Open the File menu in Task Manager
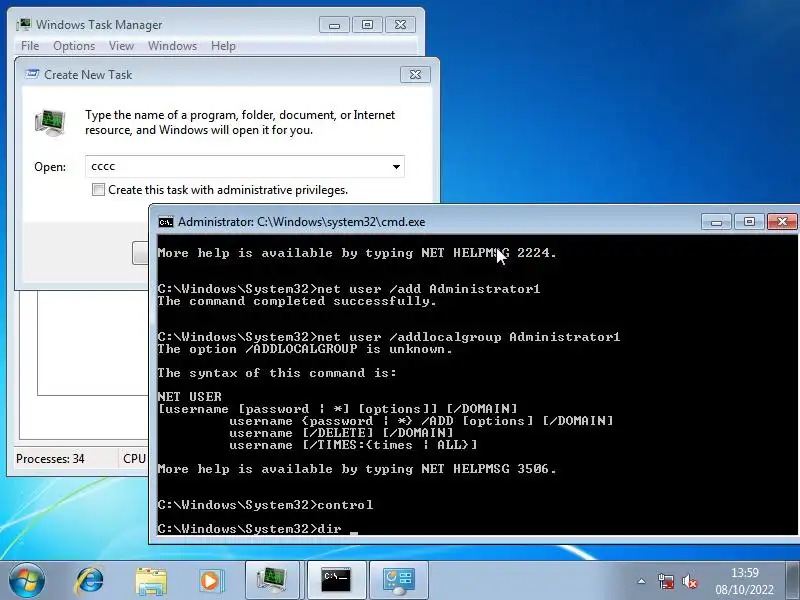The image size is (800, 600). tap(30, 46)
